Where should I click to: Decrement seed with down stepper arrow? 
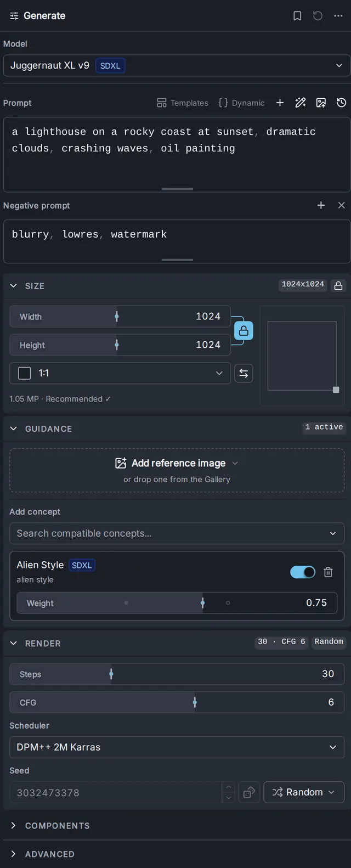coord(229,798)
